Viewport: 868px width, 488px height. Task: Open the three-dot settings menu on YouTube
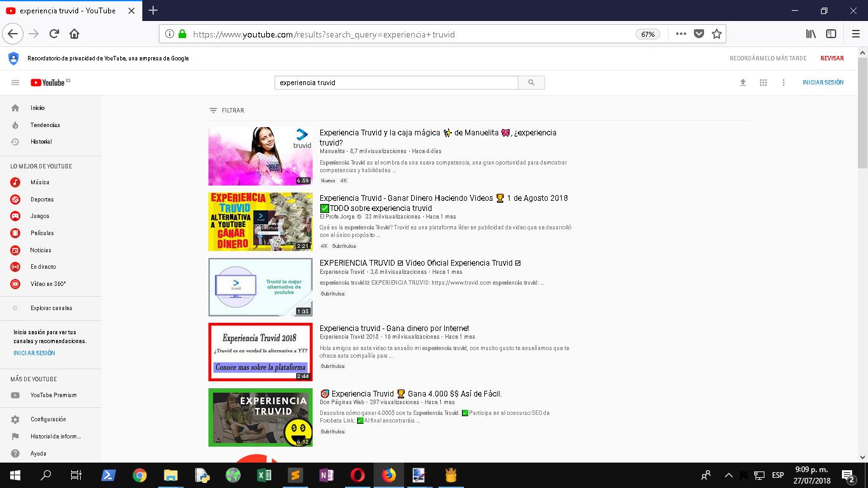pos(783,83)
